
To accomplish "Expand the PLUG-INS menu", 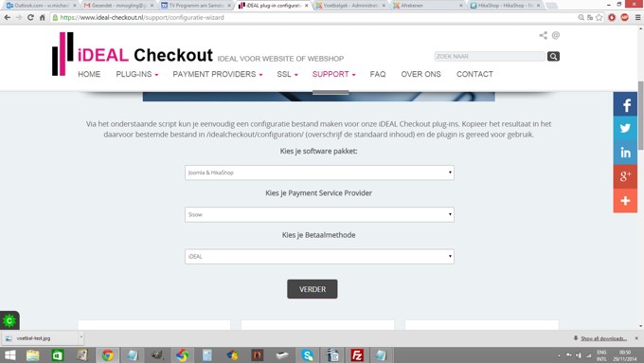I will (x=136, y=75).
